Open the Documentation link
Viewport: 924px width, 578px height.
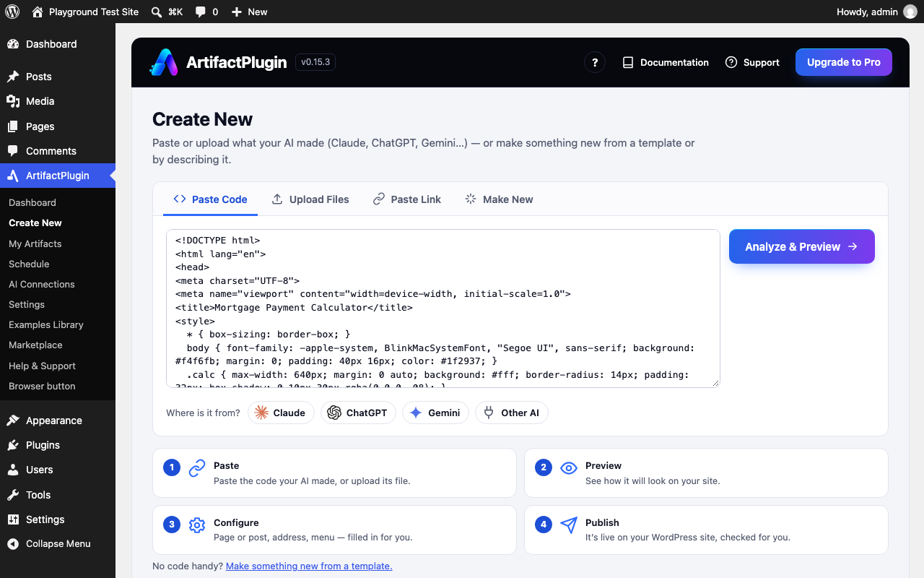coord(666,62)
